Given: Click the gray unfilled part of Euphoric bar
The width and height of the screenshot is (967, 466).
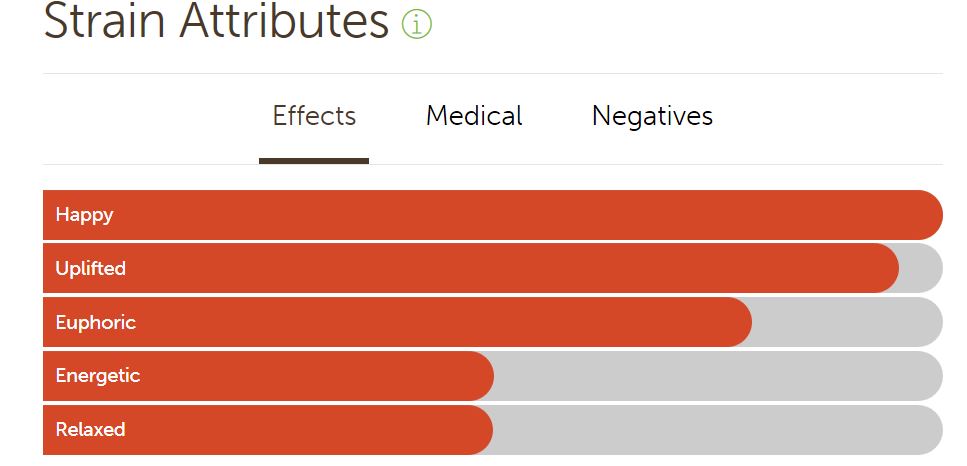Looking at the screenshot, I should tap(845, 323).
